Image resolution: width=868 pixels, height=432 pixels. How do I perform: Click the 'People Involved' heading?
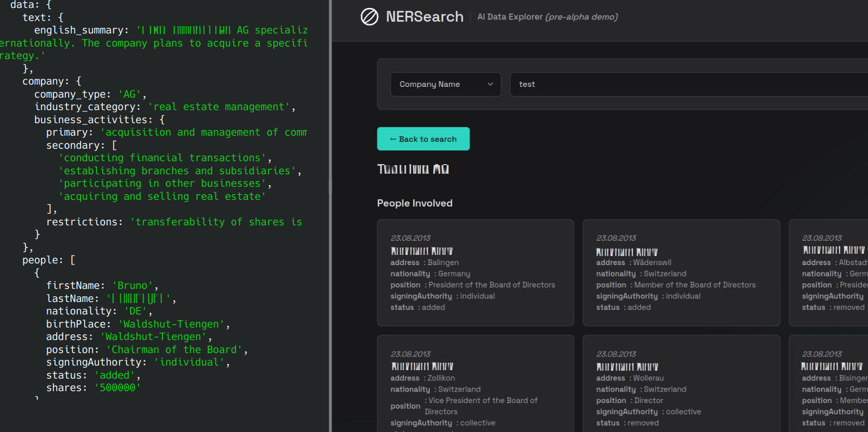[415, 203]
